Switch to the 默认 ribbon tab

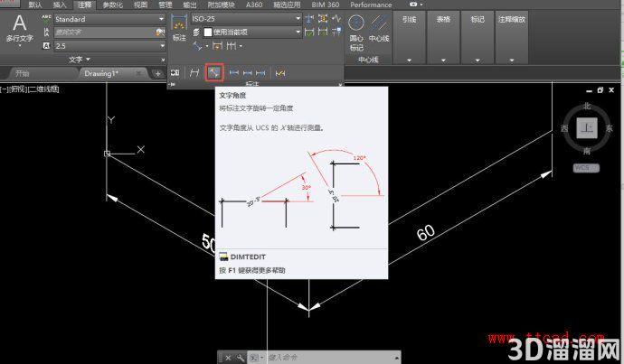coord(35,5)
